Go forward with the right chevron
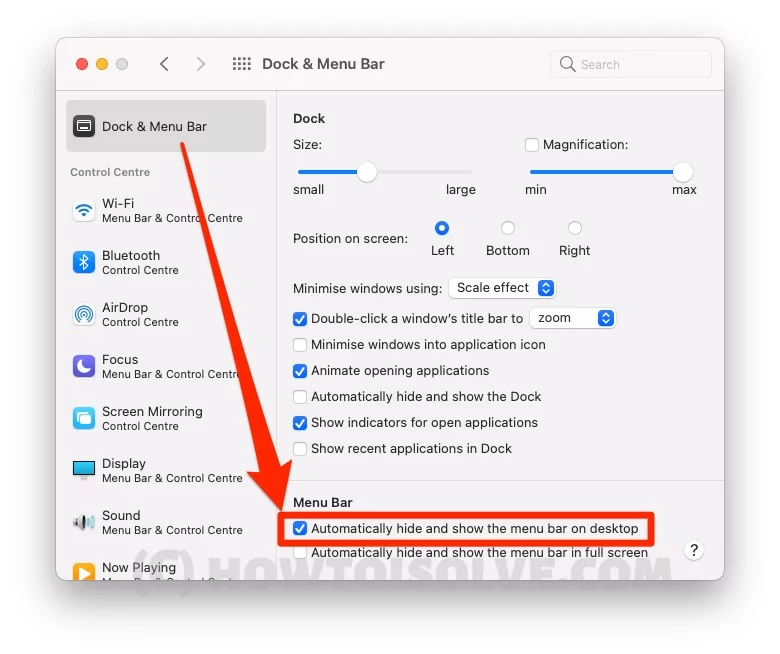The height and width of the screenshot is (654, 780). point(200,64)
